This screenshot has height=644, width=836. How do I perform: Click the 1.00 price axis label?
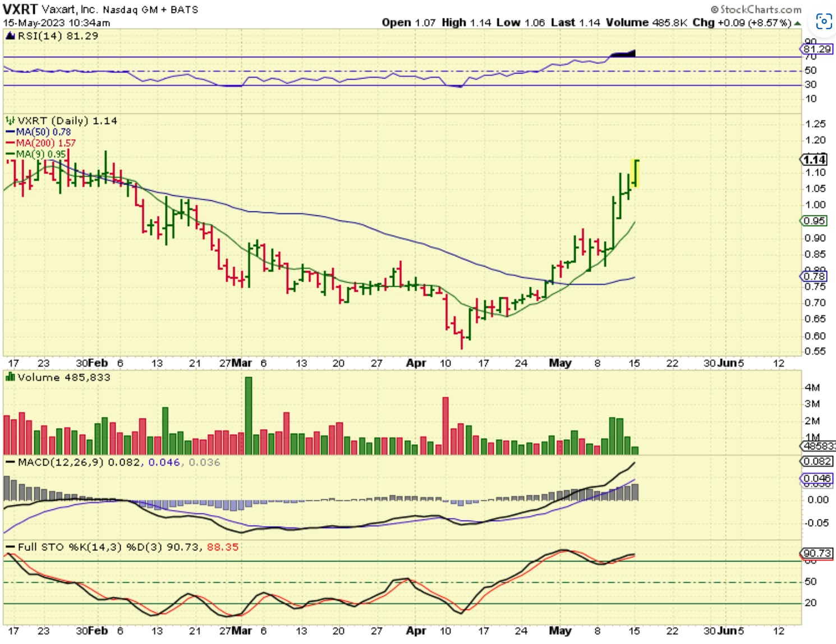pos(815,205)
